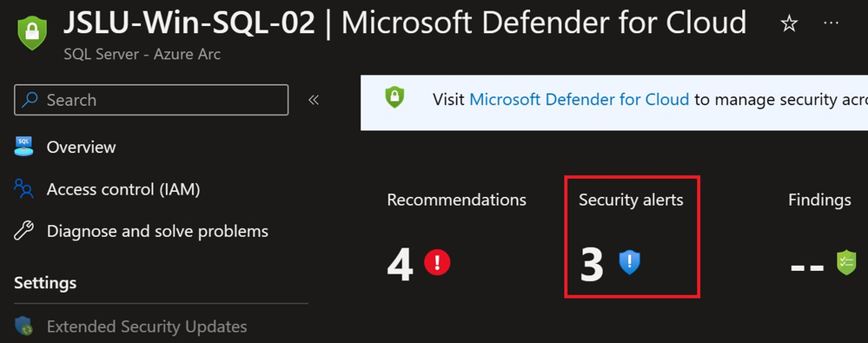Open Extended Security Updates

click(x=147, y=327)
